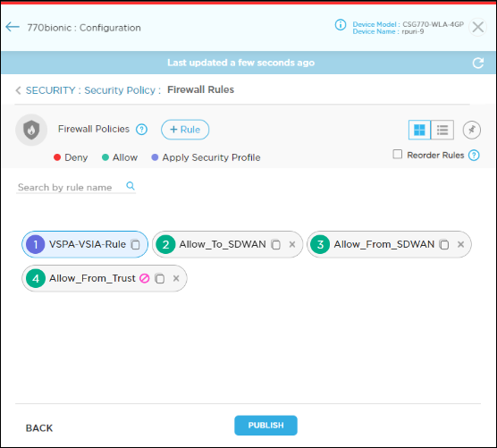Screen dimensions: 497x448
Task: Click the Device Name rpuri-9 text
Action: coord(388,31)
